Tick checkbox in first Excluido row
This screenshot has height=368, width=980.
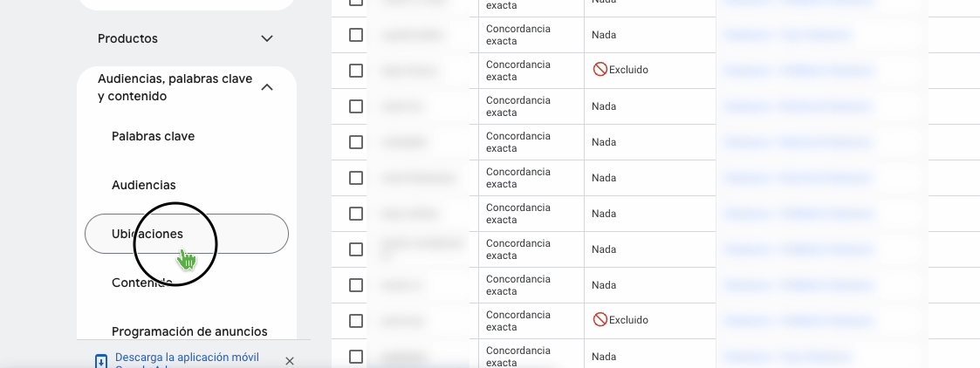[x=356, y=71]
